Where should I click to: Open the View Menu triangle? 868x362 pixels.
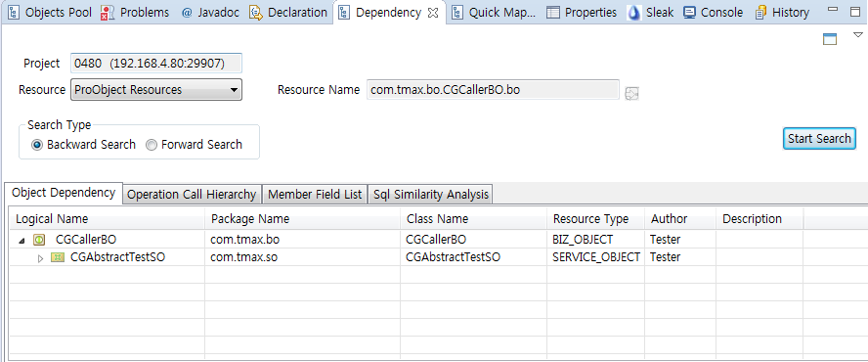tap(858, 35)
